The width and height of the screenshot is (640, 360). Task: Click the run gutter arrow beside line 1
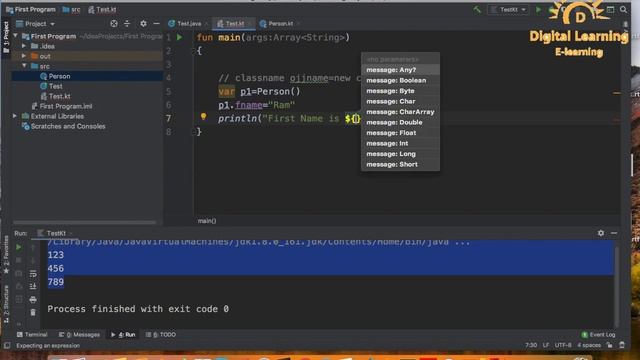[x=180, y=37]
